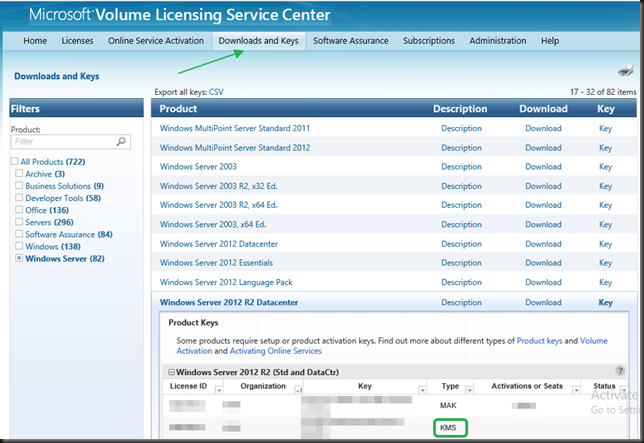This screenshot has height=443, width=644.
Task: Click the Downloads and Keys page heading
Action: point(57,76)
